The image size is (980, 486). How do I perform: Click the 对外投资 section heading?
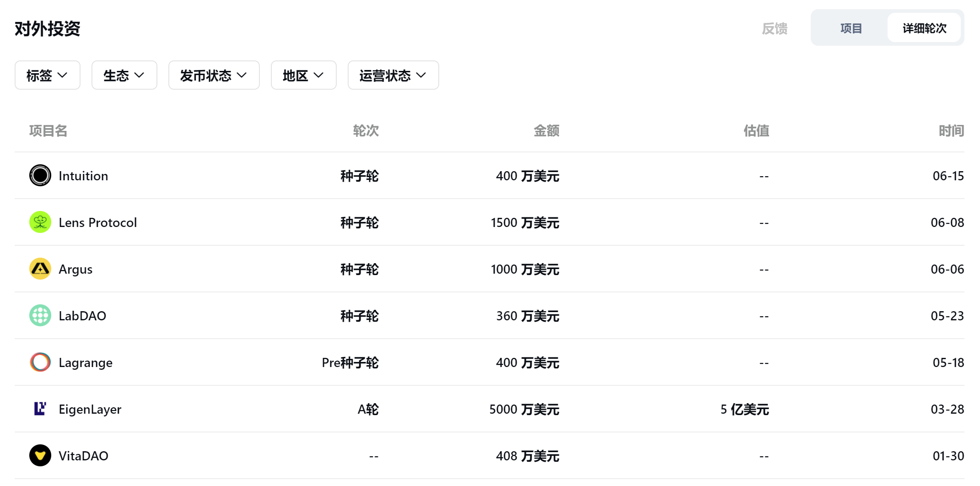[x=48, y=29]
